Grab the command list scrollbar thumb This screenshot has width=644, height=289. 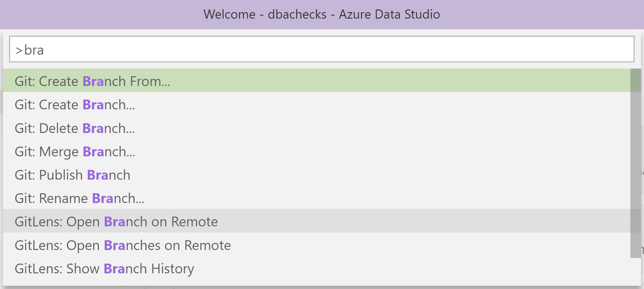[x=635, y=163]
